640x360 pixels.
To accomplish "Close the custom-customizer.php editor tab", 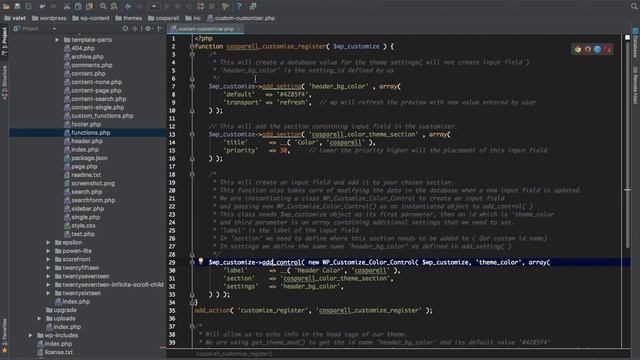I will click(x=239, y=29).
